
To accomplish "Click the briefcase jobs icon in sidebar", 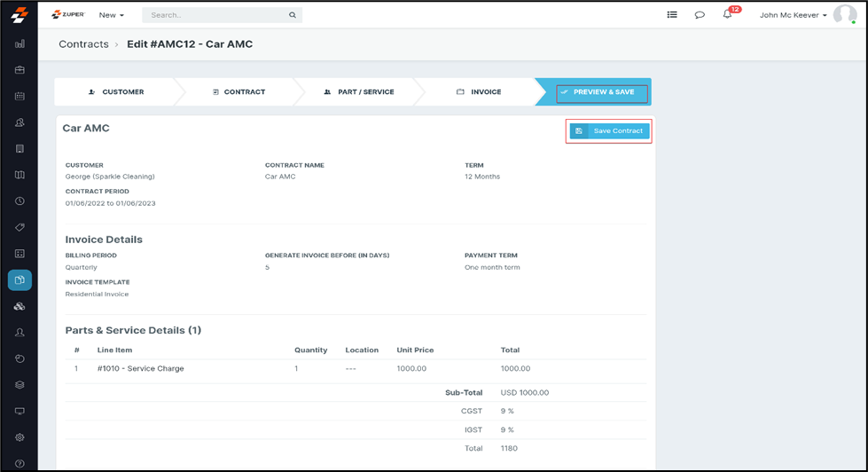I will (20, 70).
